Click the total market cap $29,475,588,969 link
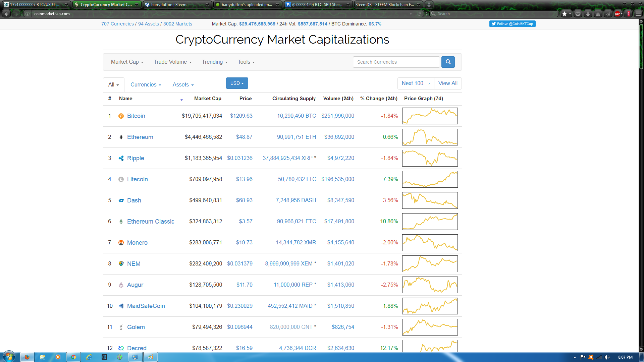 tap(257, 24)
